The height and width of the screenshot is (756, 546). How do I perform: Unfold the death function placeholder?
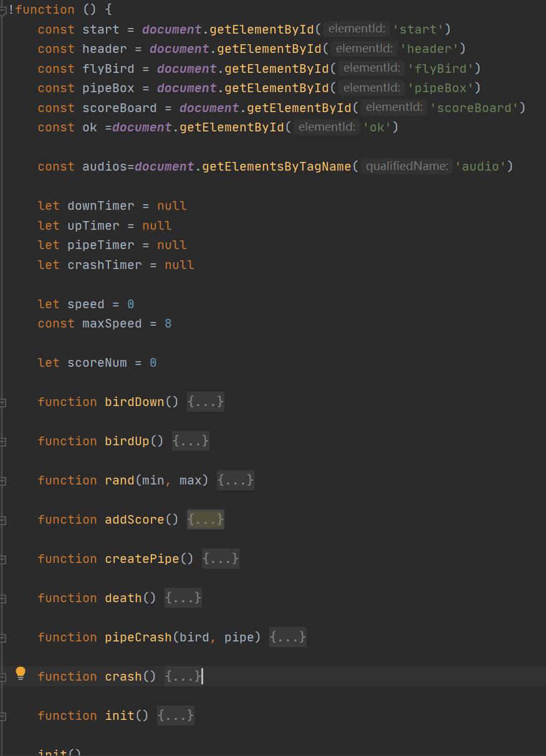[183, 598]
